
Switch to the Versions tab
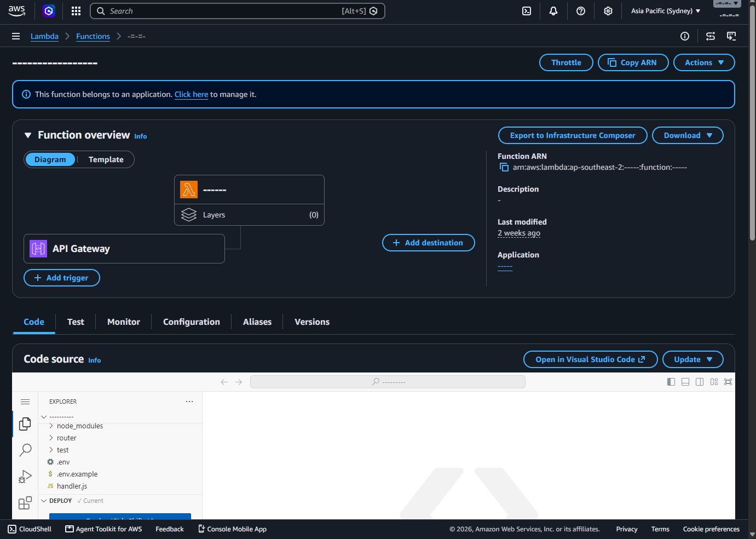coord(312,322)
